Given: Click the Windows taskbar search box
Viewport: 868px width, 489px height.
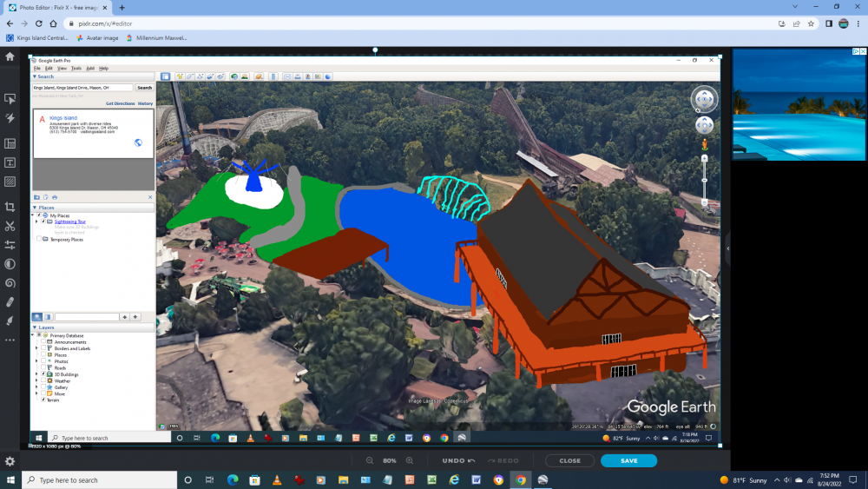Looking at the screenshot, I should [98, 480].
